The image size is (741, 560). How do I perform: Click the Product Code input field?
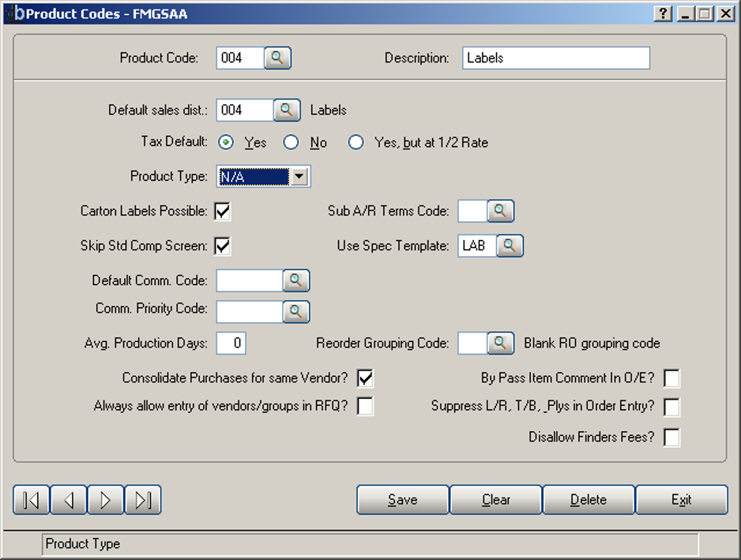pyautogui.click(x=240, y=58)
